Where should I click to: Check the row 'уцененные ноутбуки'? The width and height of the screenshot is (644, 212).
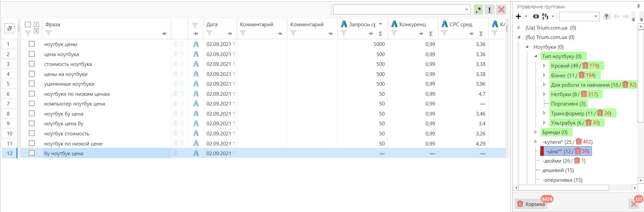(x=32, y=83)
